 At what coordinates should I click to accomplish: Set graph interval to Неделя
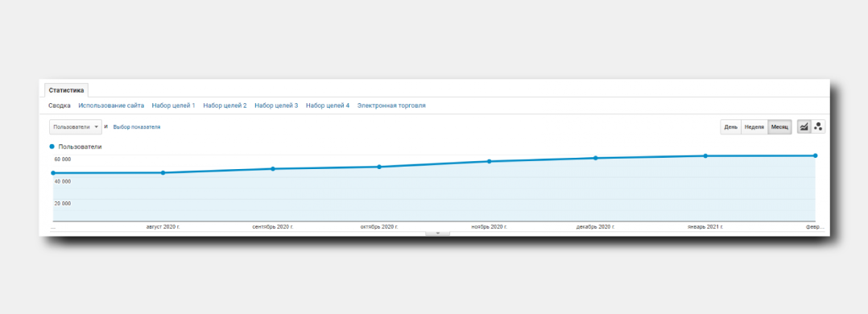[754, 127]
